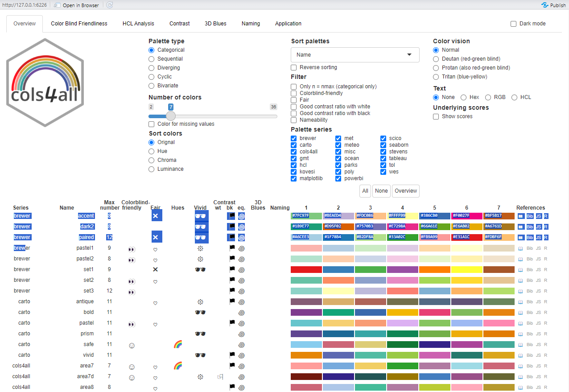The image size is (569, 392).
Task: Click the rainbow hues icon for carto safe
Action: [177, 344]
